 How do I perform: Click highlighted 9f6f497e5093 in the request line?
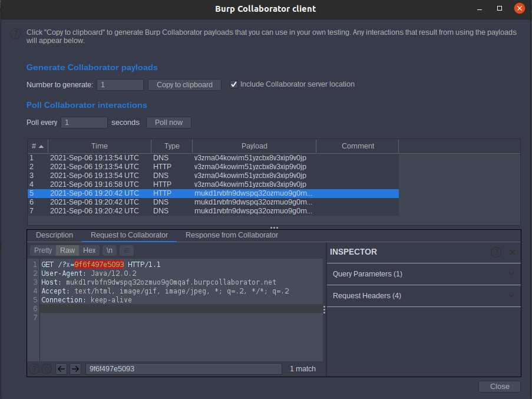pyautogui.click(x=99, y=265)
